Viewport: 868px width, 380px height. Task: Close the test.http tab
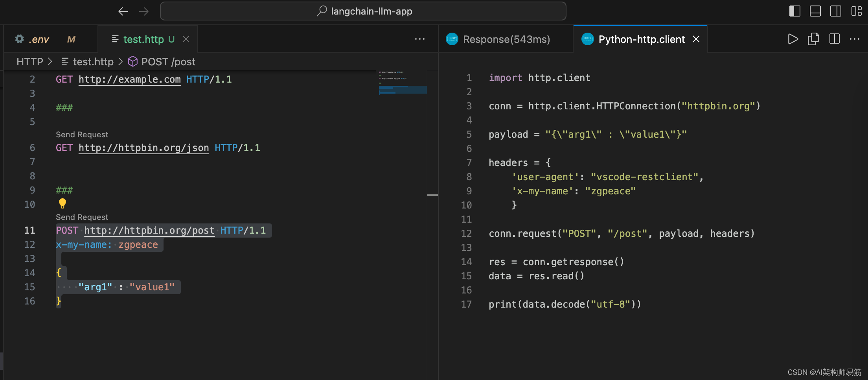(x=186, y=39)
